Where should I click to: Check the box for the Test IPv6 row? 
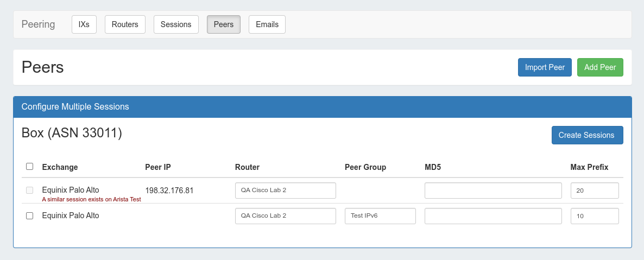tap(30, 215)
